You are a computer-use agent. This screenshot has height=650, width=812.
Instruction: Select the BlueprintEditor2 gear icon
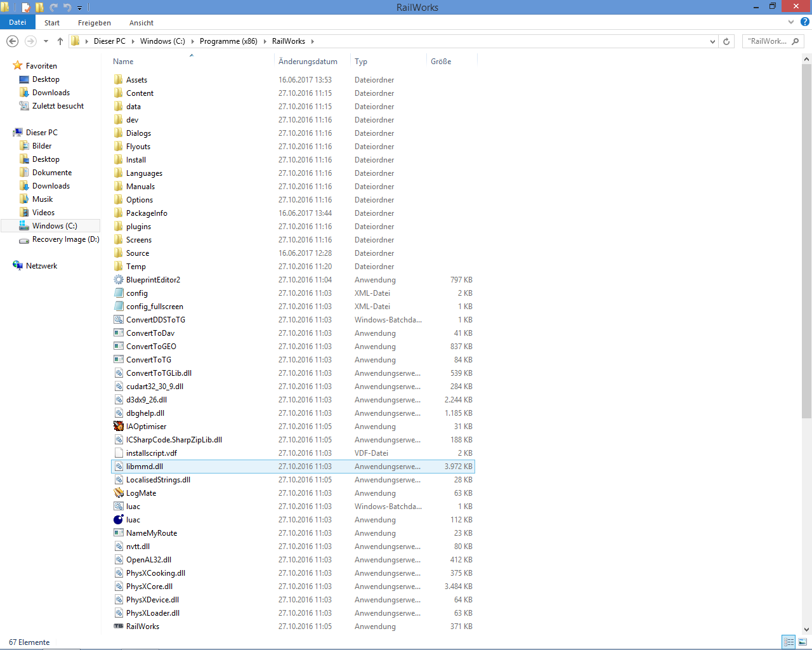coord(119,280)
